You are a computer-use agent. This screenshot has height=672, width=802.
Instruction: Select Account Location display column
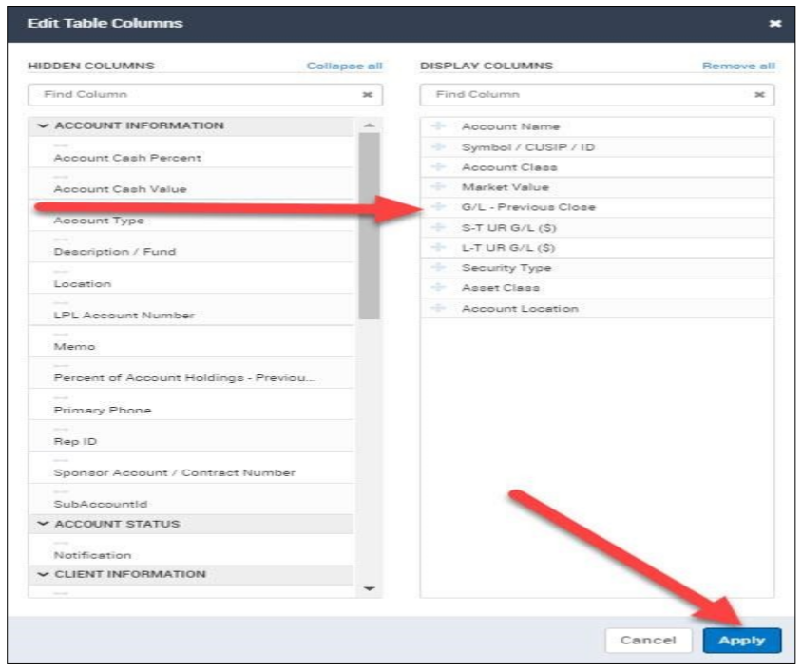(598, 308)
